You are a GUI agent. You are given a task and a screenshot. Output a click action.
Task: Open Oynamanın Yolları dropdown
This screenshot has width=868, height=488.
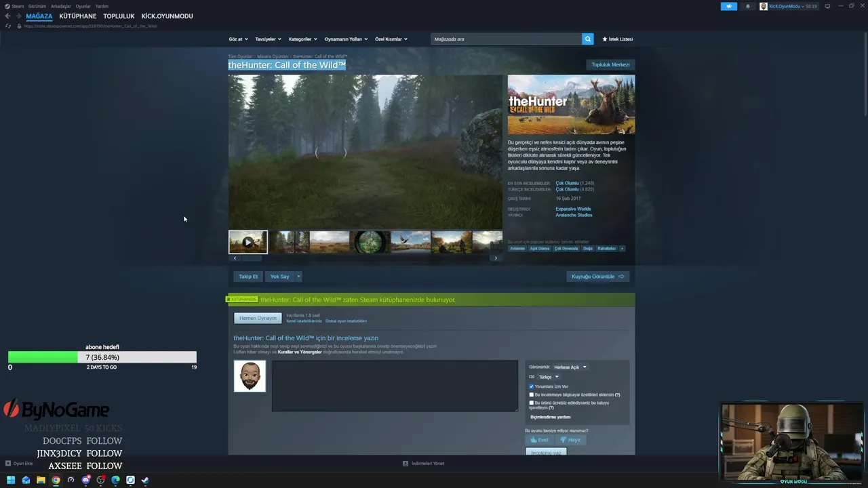pyautogui.click(x=346, y=39)
